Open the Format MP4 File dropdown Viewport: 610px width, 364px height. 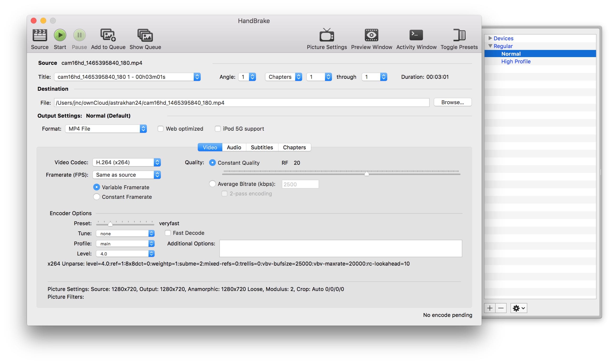pyautogui.click(x=106, y=129)
